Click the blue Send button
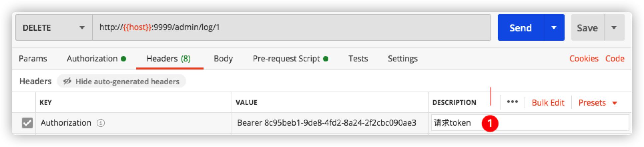Viewport: 644px width, 147px height. (x=521, y=28)
